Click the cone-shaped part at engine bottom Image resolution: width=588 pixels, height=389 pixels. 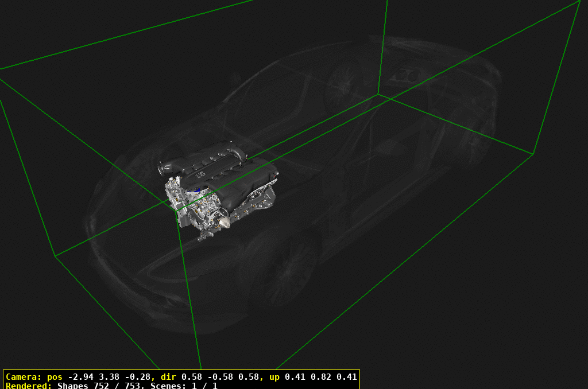(223, 221)
